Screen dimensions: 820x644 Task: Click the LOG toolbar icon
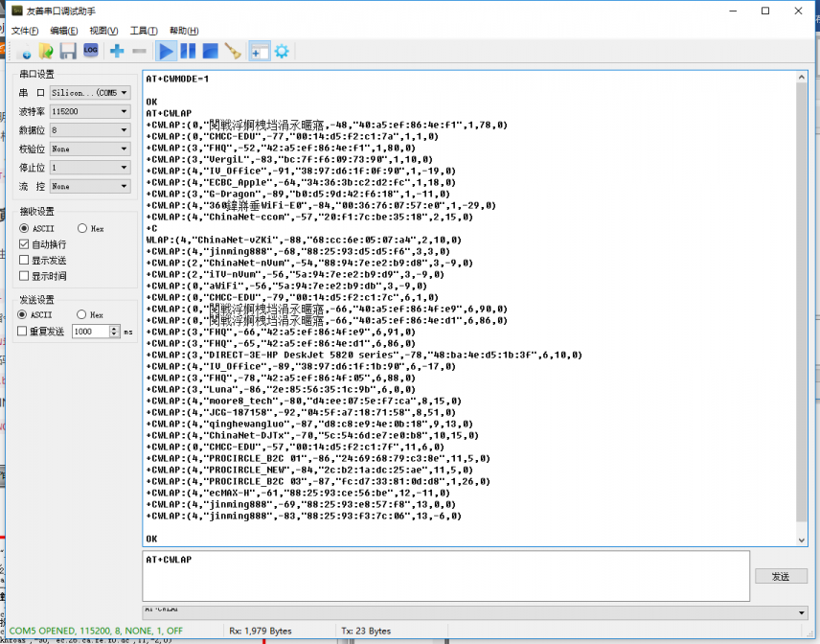(x=90, y=51)
